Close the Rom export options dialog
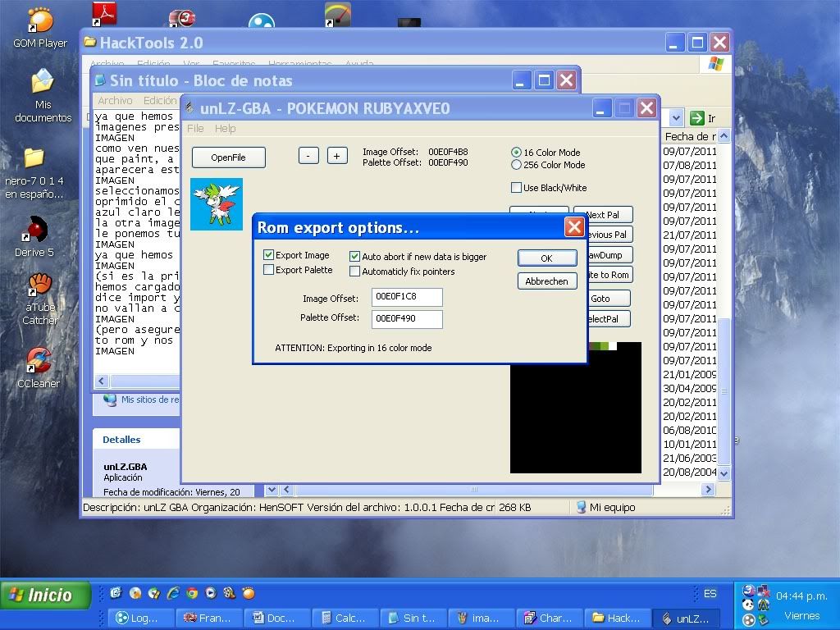 (x=574, y=227)
